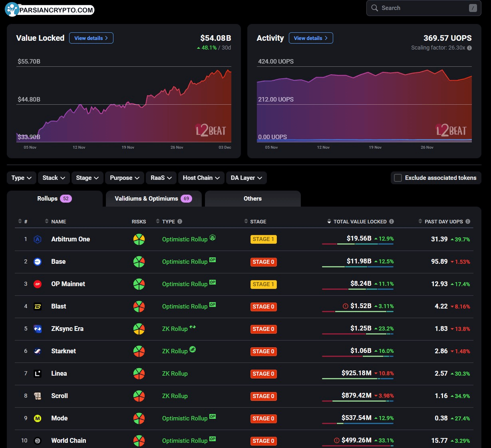
Task: Click the Arbitrum One logo icon
Action: click(38, 239)
